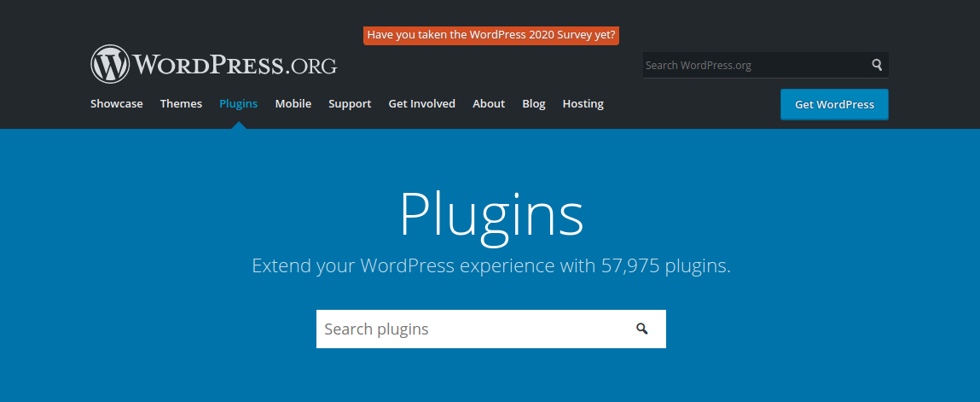This screenshot has width=980, height=402.
Task: Visit the About page
Action: click(x=489, y=104)
